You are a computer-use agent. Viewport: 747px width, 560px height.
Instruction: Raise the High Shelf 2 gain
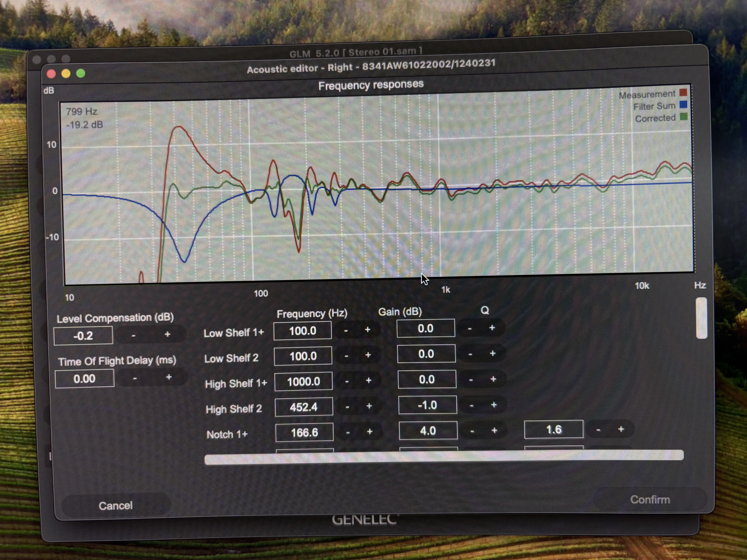[494, 404]
